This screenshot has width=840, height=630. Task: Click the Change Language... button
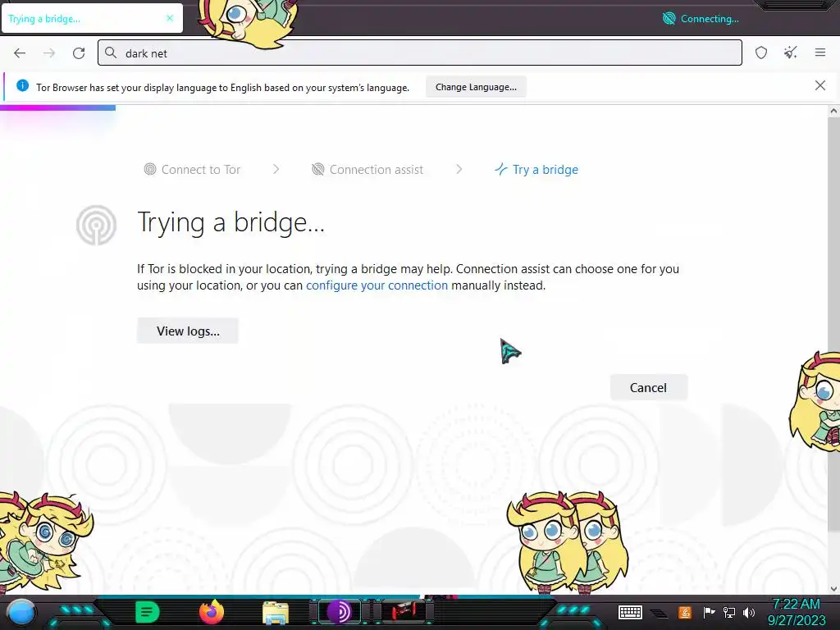pyautogui.click(x=476, y=87)
